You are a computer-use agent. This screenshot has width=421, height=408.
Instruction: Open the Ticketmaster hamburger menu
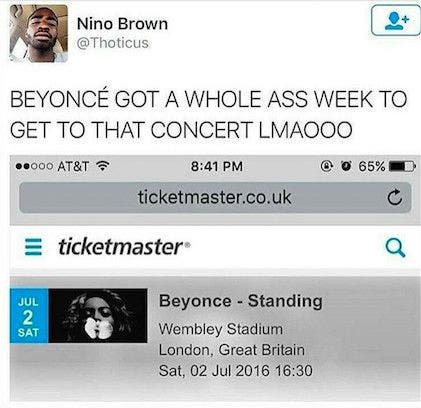point(34,247)
